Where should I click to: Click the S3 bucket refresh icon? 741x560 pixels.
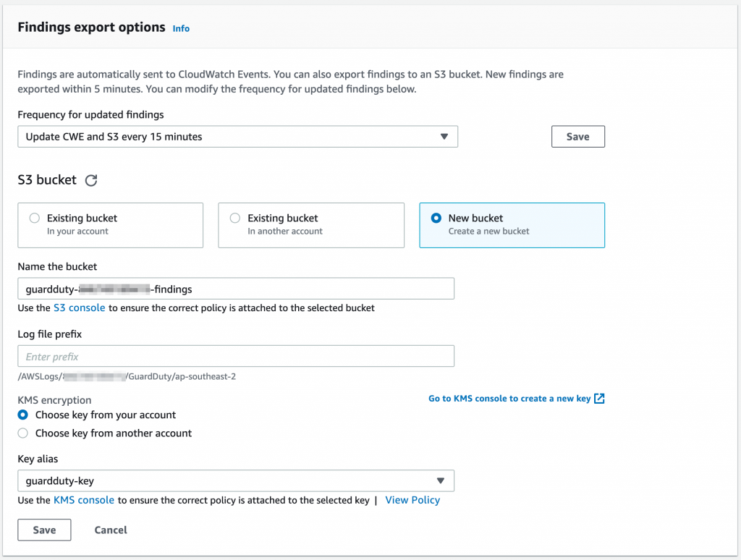[x=91, y=180]
